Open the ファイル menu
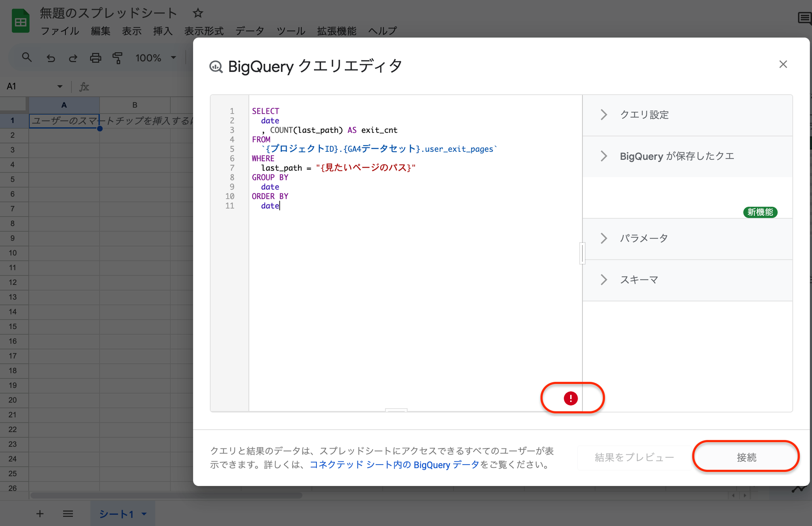The width and height of the screenshot is (812, 526). (60, 31)
